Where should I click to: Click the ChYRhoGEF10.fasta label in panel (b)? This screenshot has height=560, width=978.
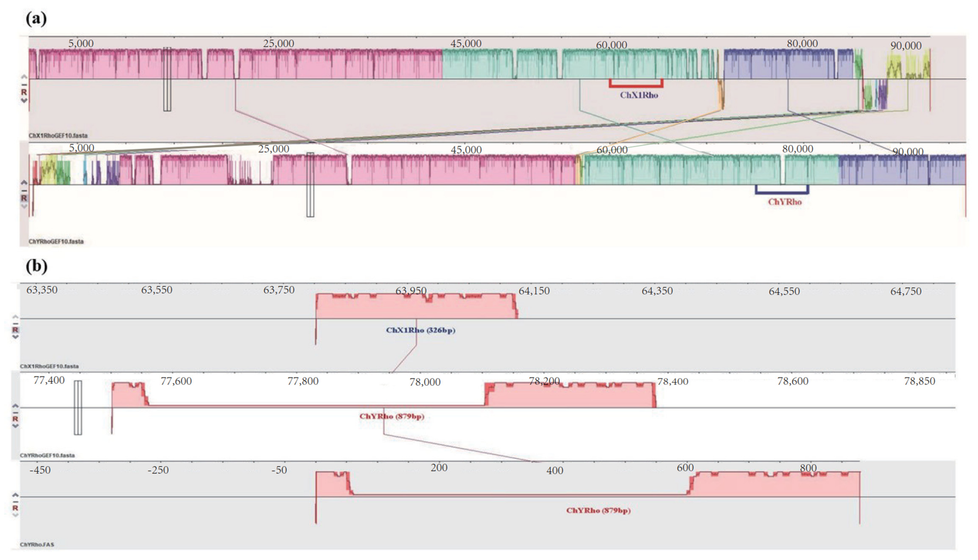pos(47,455)
